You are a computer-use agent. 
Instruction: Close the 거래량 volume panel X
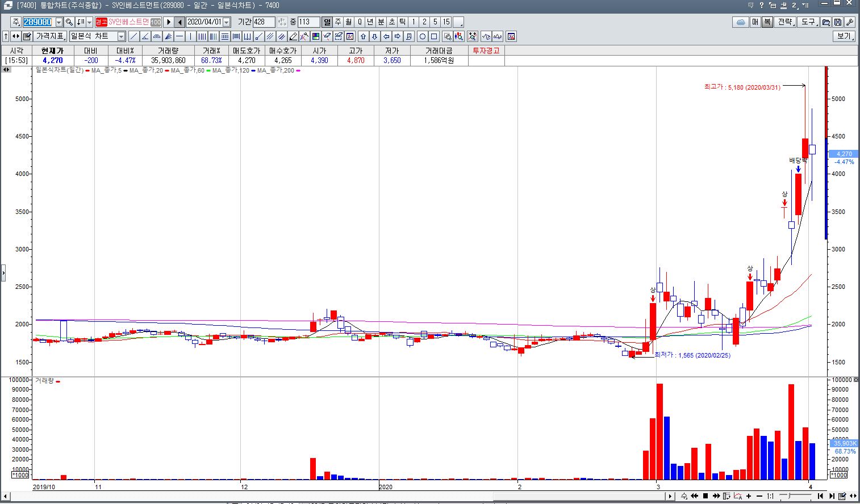[856, 380]
